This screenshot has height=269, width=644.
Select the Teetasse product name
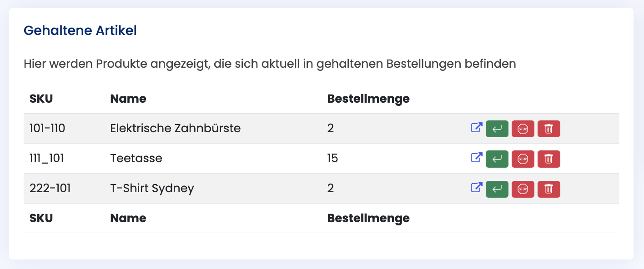click(136, 159)
